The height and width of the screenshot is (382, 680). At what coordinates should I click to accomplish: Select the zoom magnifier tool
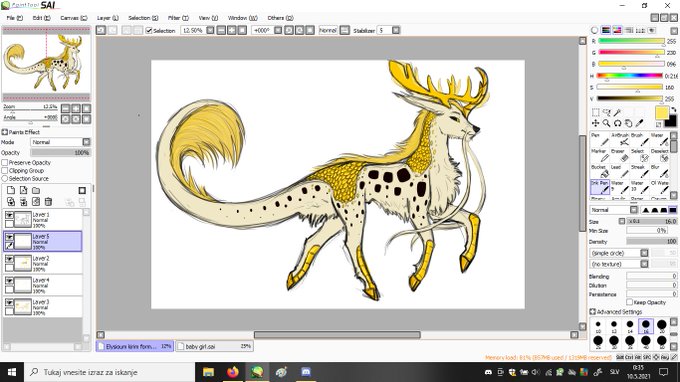[606, 123]
